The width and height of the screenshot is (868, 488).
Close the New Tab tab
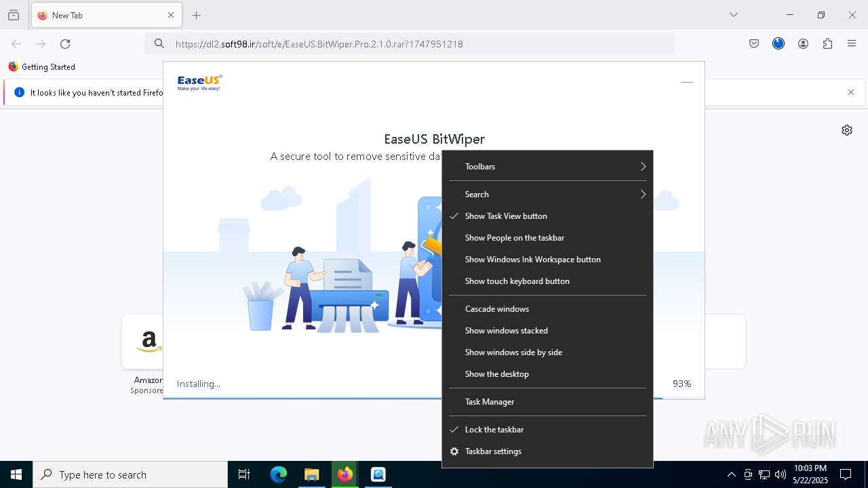tap(171, 15)
